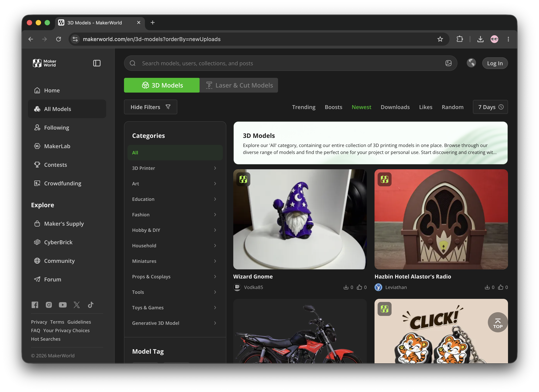This screenshot has height=392, width=539.
Task: Click the badge icon on Hazbin Hotel Radio card
Action: (384, 179)
